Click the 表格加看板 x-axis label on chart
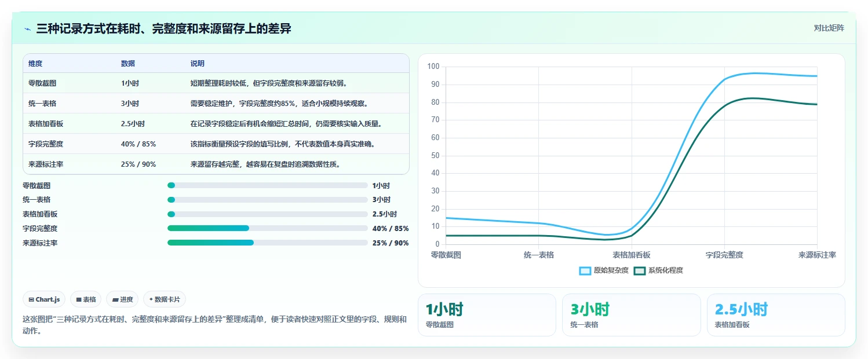Screen dimensions: 868x359 pyautogui.click(x=632, y=255)
